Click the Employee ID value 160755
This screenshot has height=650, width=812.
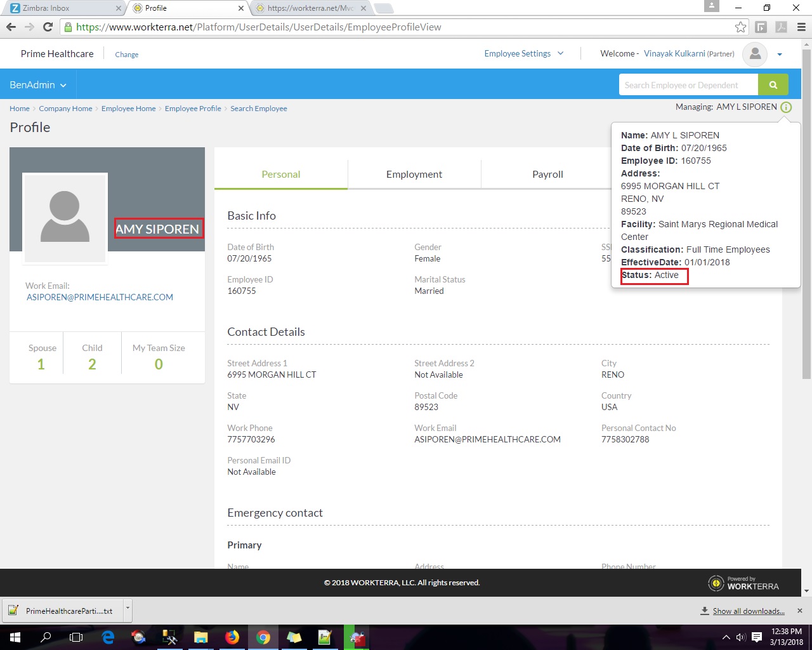(x=242, y=291)
